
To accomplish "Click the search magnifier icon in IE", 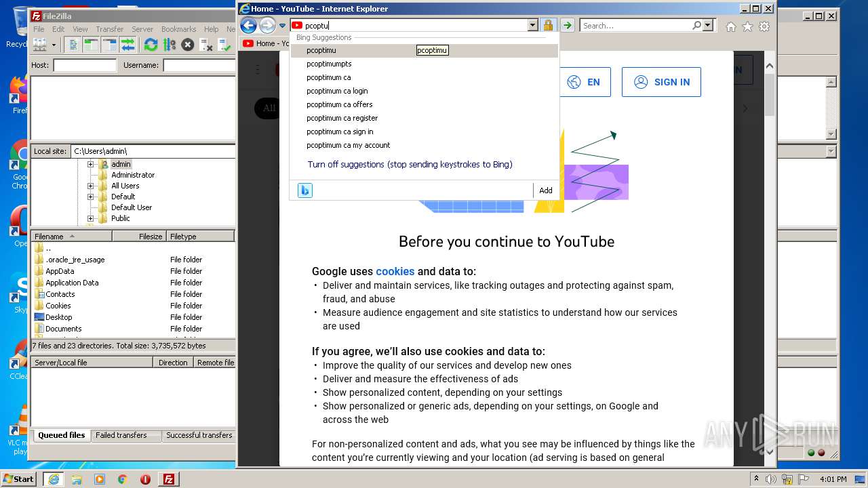I will [696, 25].
